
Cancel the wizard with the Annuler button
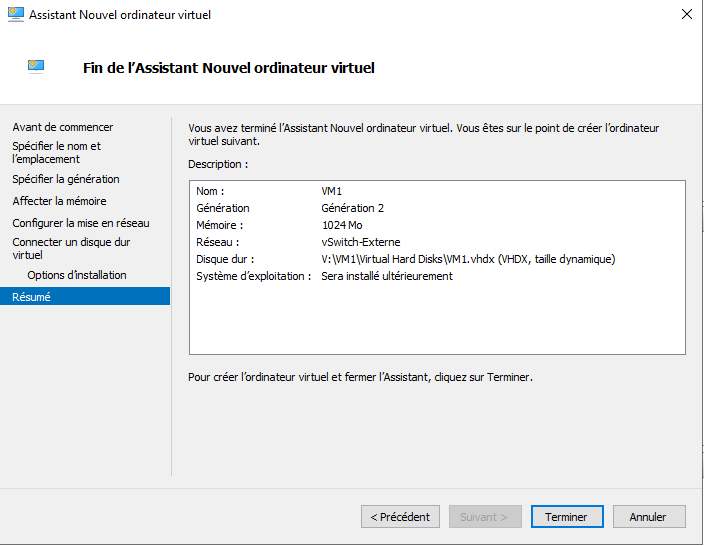click(648, 517)
